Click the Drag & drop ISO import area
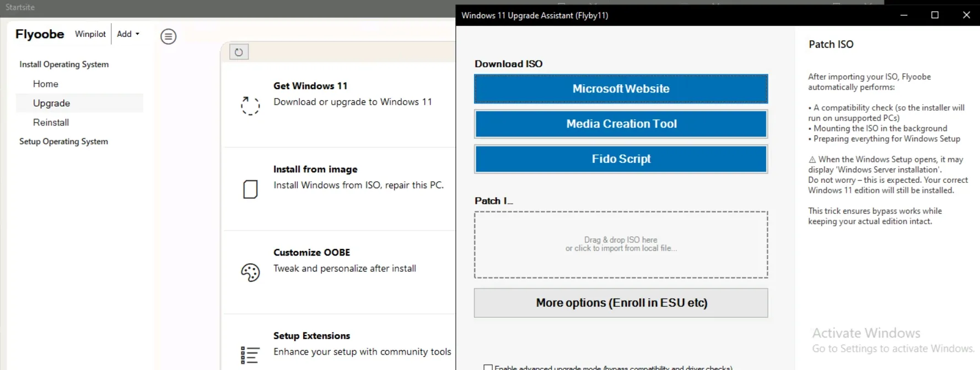The height and width of the screenshot is (370, 980). [x=621, y=244]
